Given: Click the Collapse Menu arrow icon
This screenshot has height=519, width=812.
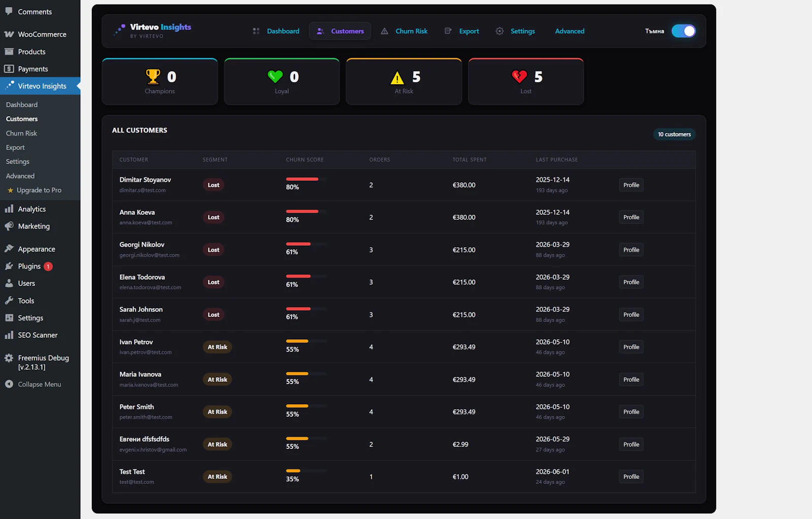Looking at the screenshot, I should [9, 384].
